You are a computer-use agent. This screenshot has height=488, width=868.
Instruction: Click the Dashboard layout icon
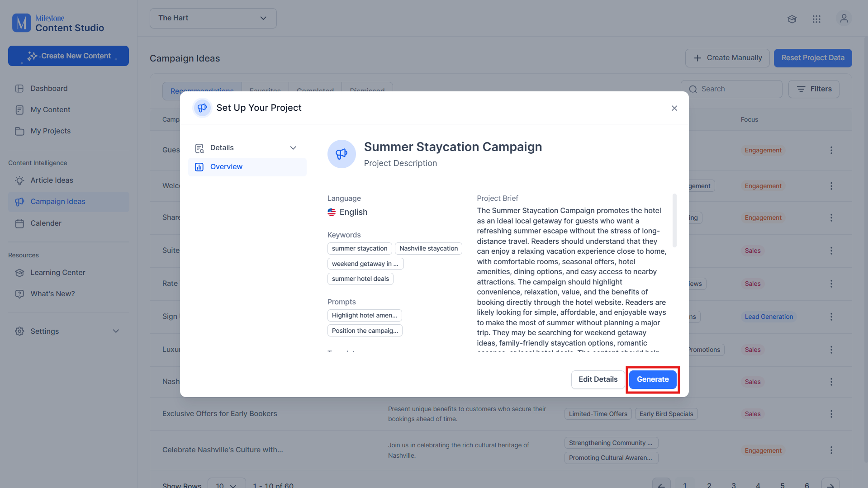point(19,89)
